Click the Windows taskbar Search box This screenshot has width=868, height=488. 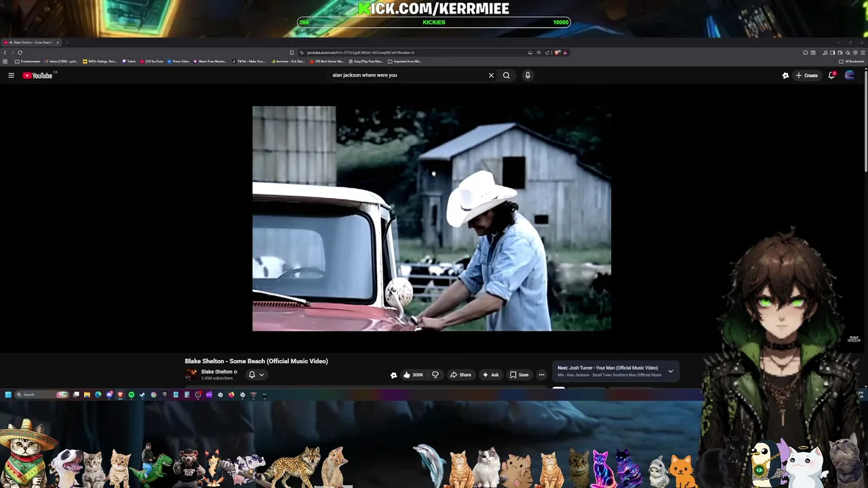pos(43,394)
